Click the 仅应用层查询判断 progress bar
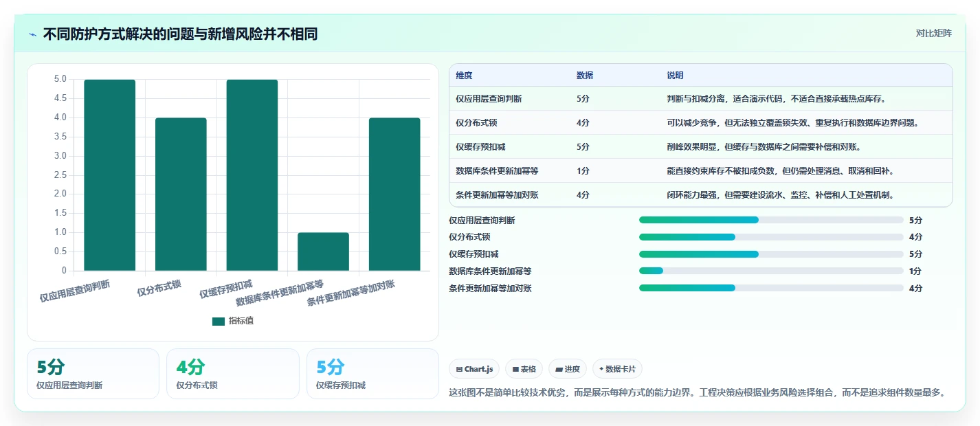Image resolution: width=980 pixels, height=426 pixels. pos(771,220)
